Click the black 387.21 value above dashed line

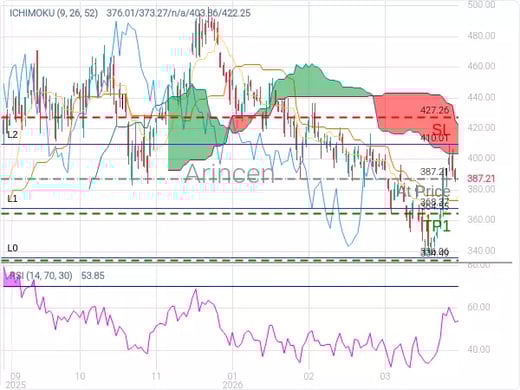[434, 171]
